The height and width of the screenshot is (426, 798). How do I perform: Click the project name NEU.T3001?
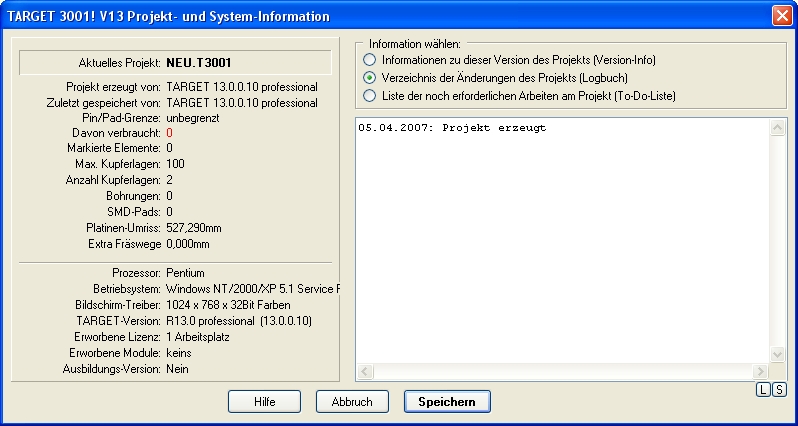coord(199,63)
